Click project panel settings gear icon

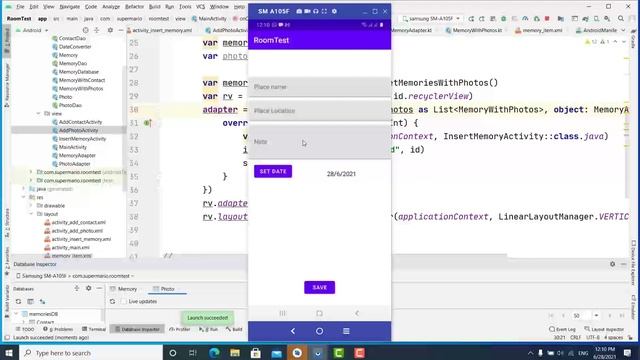110,30
